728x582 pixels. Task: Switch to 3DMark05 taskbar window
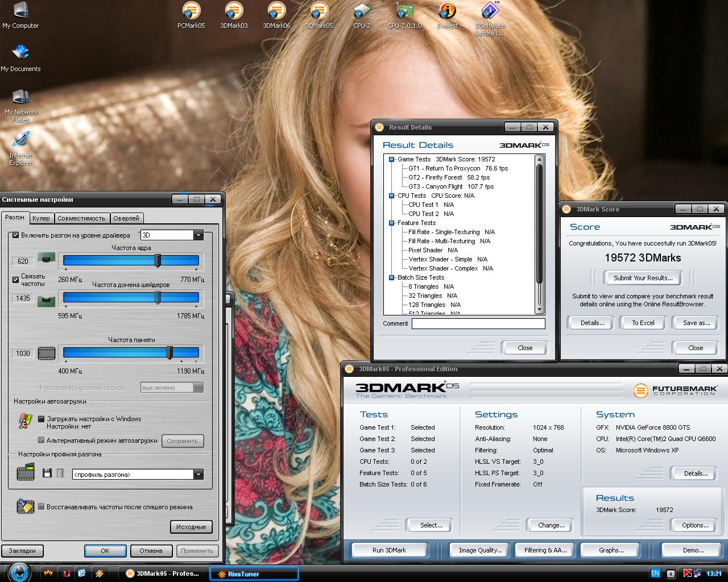coord(163,573)
